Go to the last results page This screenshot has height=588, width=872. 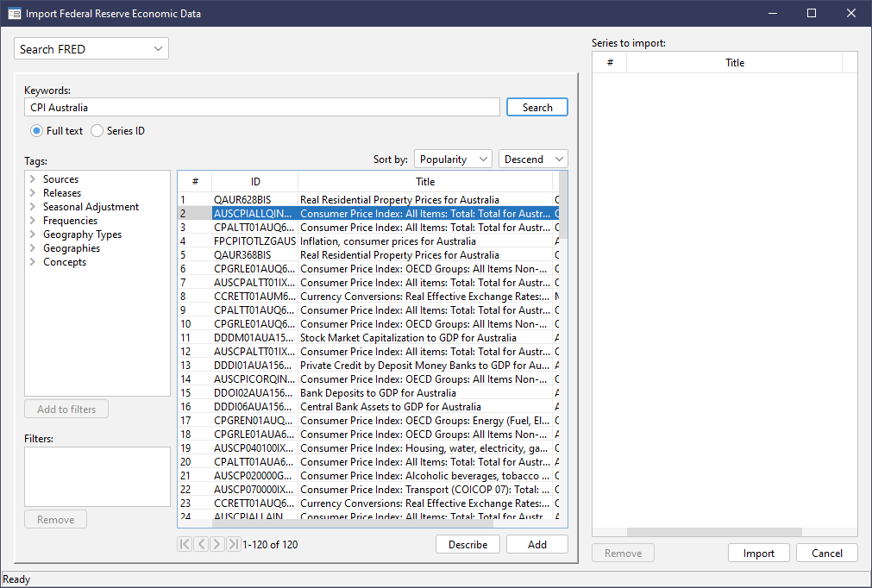234,544
